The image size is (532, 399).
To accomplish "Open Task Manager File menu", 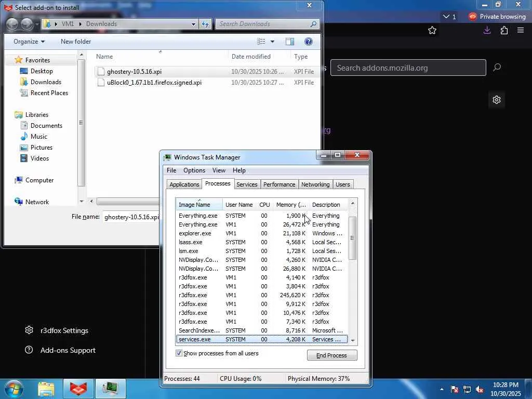I will point(171,170).
